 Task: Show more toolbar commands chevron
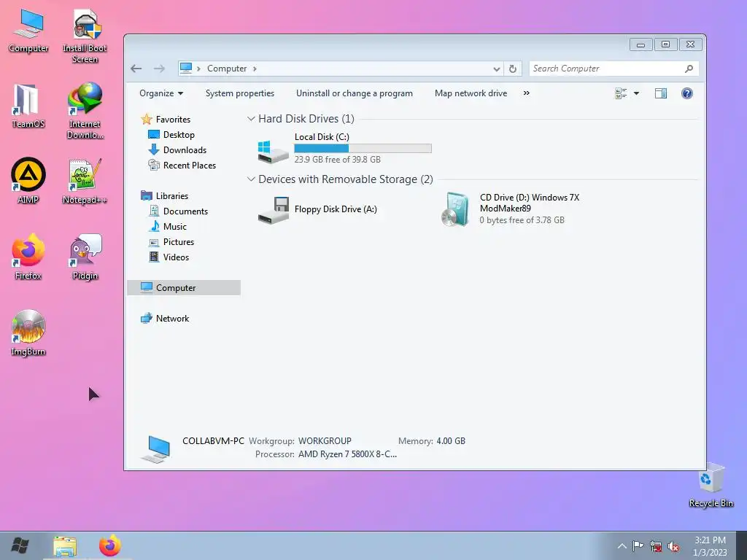pyautogui.click(x=527, y=93)
